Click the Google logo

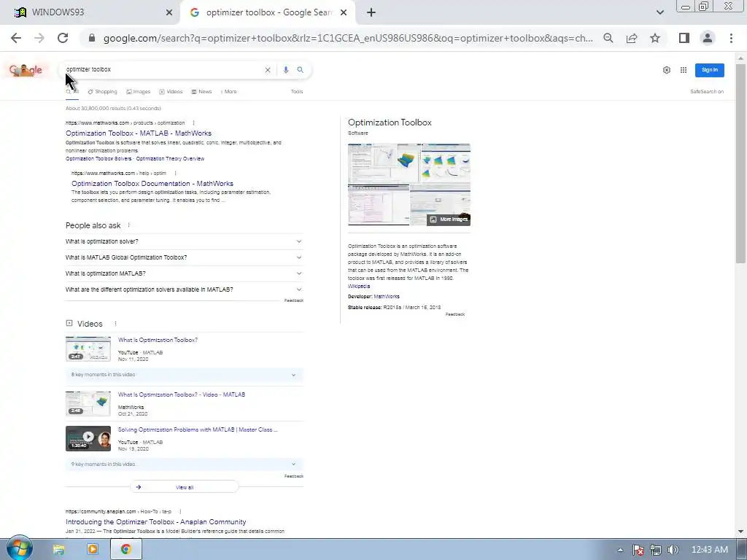coord(26,70)
